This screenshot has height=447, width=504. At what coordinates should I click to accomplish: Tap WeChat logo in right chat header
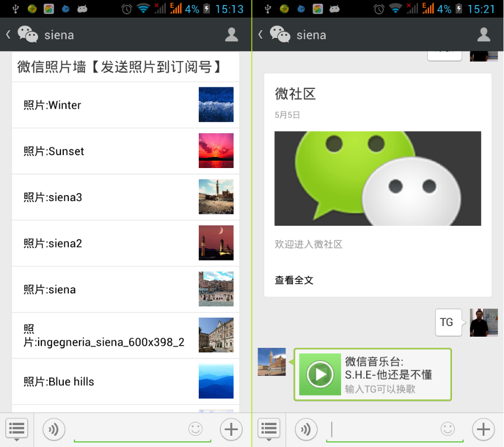[x=280, y=34]
